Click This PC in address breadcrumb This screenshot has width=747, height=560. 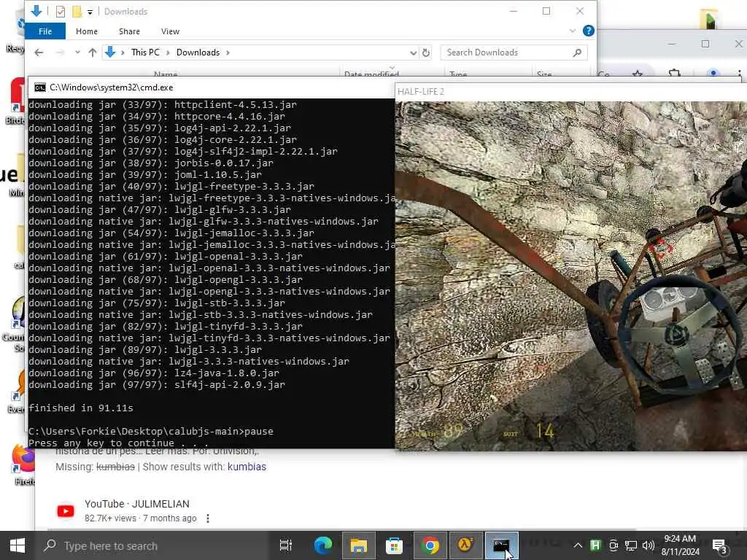(x=145, y=52)
